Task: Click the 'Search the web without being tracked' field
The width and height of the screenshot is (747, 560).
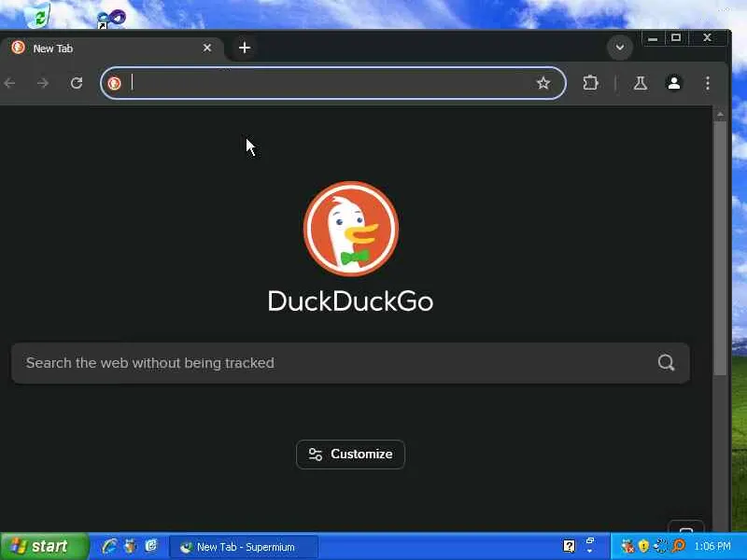Action: 351,363
